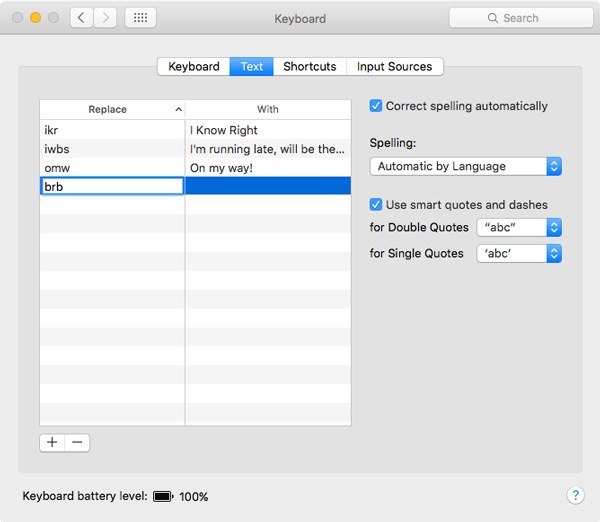Open the Shortcuts tab

pos(310,67)
